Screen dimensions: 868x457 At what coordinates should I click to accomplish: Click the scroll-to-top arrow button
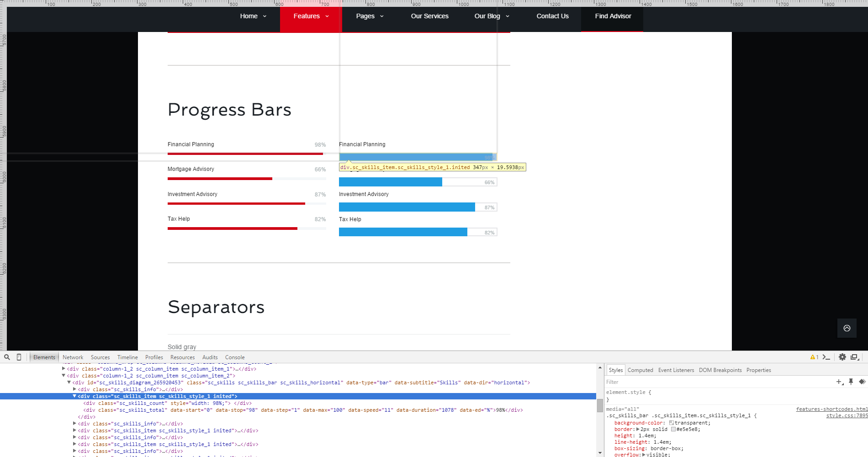click(847, 328)
